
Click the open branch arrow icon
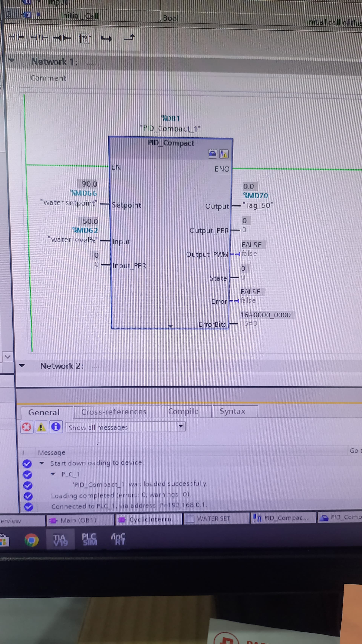107,39
